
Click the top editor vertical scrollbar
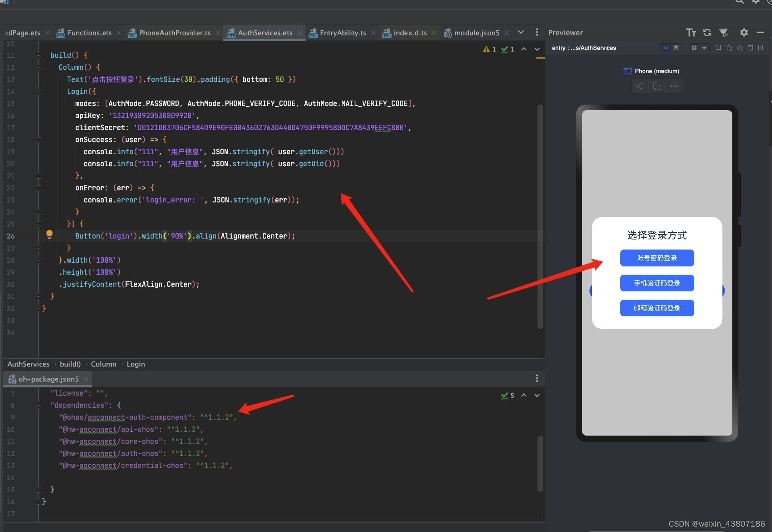[540, 216]
